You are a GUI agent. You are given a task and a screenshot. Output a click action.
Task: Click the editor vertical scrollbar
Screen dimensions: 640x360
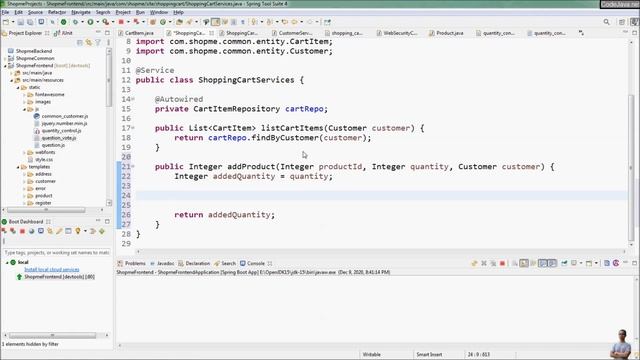coord(631,143)
